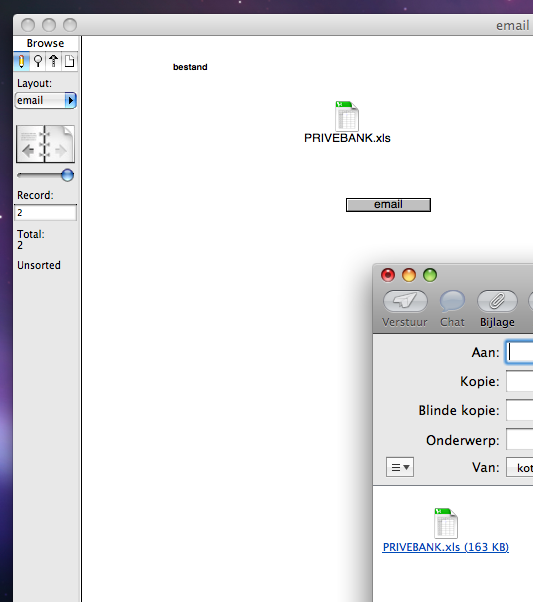
Task: Open the Van sender account popup
Action: 520,467
